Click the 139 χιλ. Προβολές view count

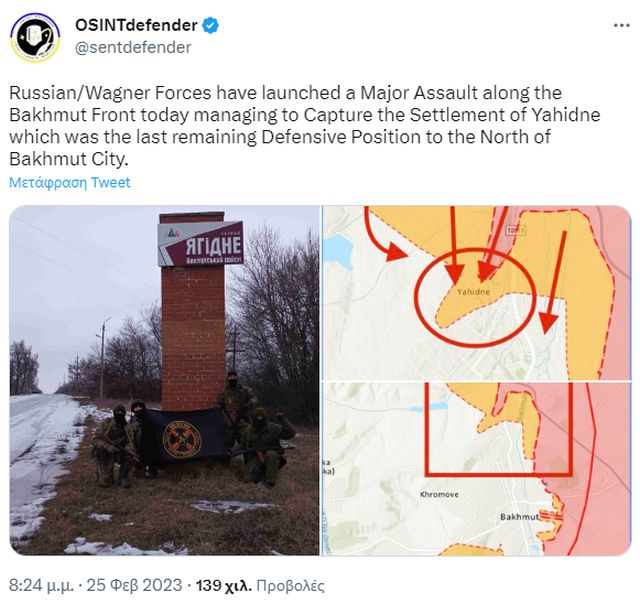tap(260, 585)
